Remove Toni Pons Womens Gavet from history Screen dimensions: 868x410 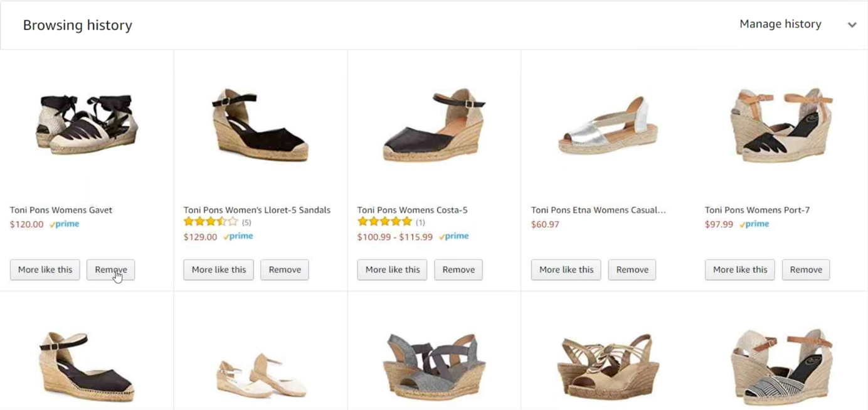pyautogui.click(x=111, y=270)
